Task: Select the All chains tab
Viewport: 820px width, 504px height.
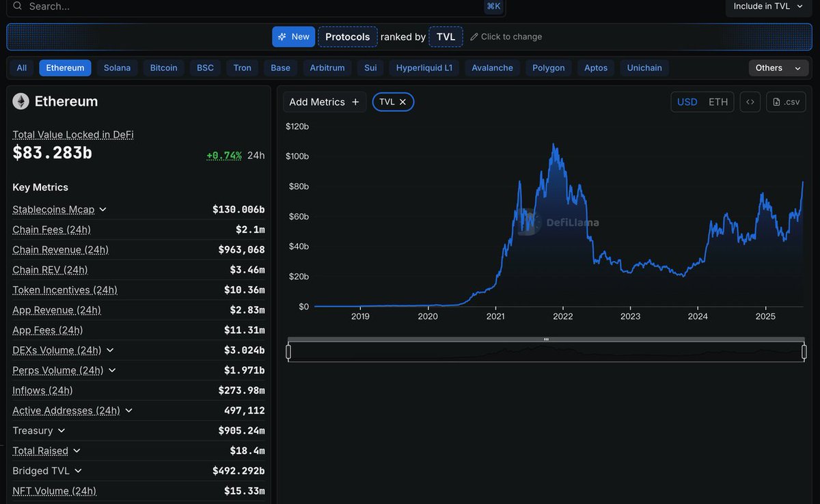Action: click(x=22, y=68)
